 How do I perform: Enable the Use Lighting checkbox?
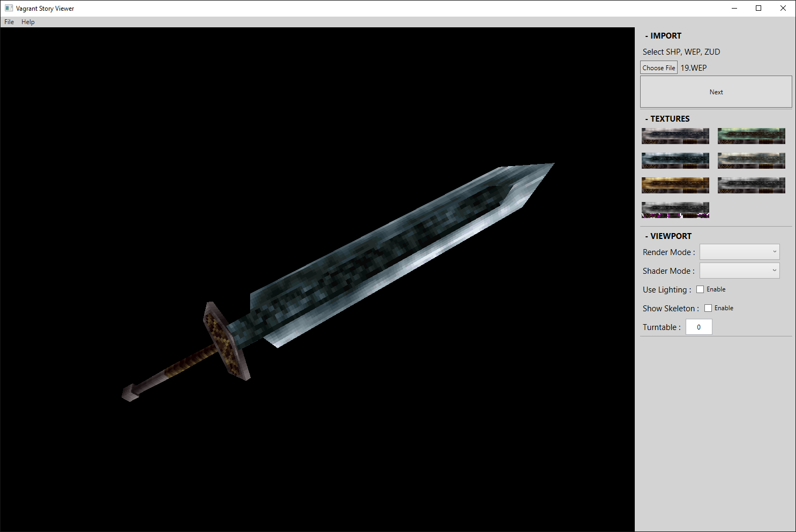(x=700, y=289)
